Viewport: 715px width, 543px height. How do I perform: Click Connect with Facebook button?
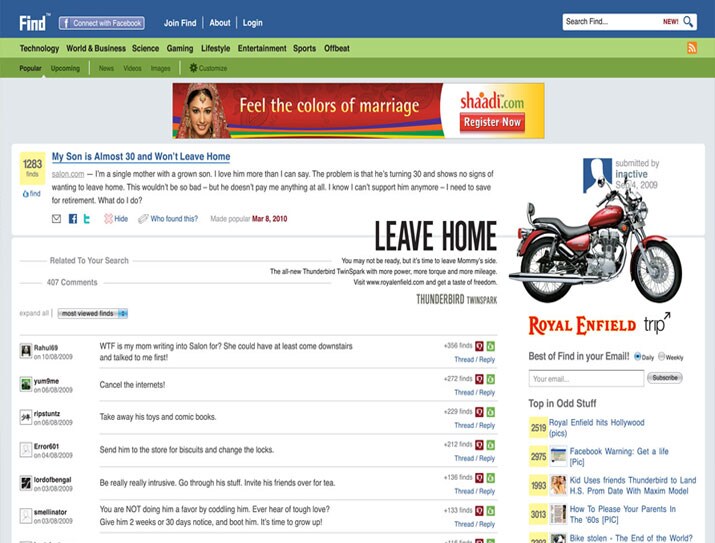coord(102,23)
